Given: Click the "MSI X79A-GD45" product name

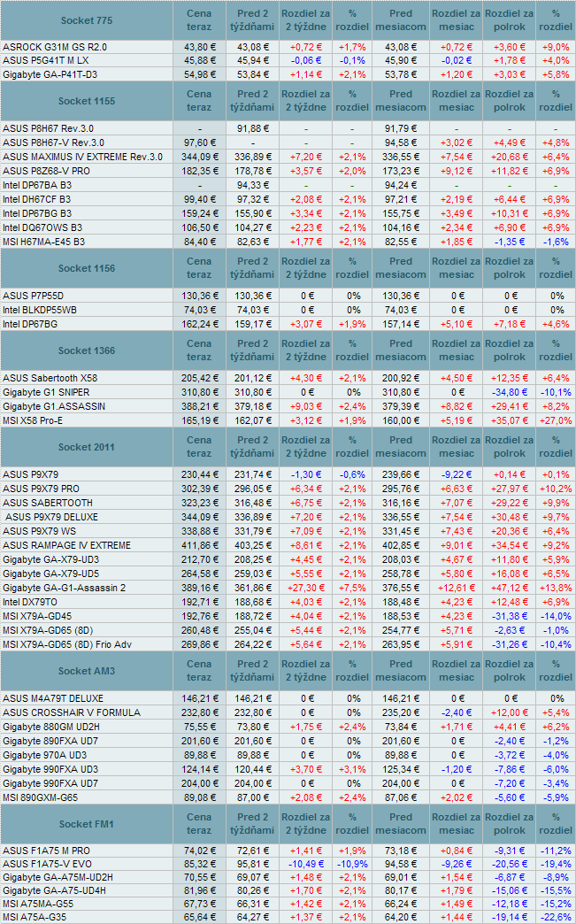Looking at the screenshot, I should (x=37, y=616).
